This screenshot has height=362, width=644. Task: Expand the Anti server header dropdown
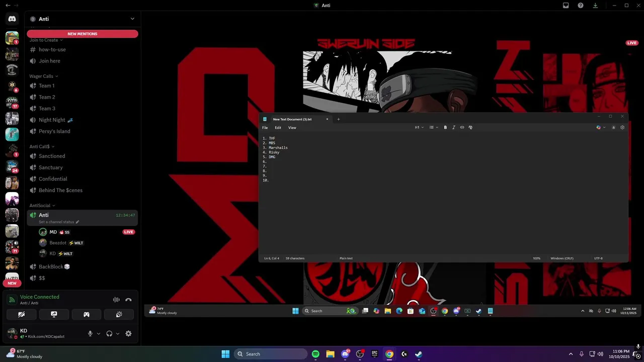(132, 19)
